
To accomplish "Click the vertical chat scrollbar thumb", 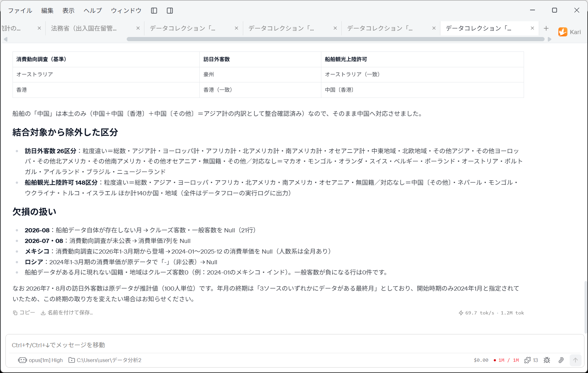I will [586, 307].
